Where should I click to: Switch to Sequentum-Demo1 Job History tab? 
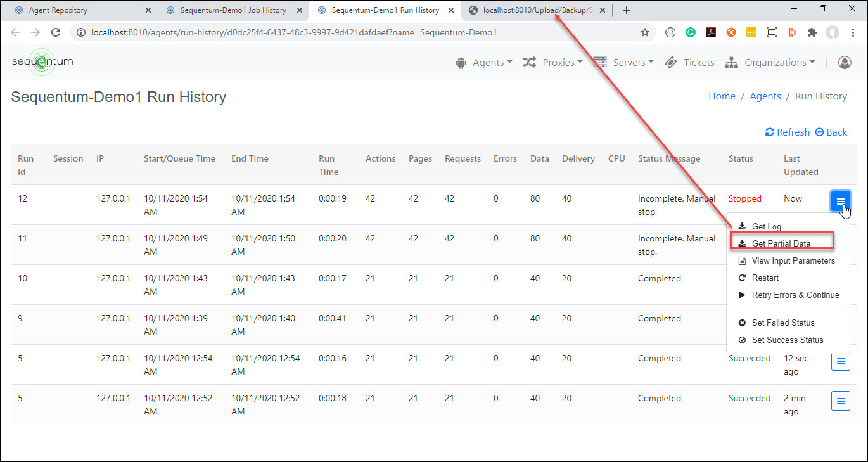[233, 10]
